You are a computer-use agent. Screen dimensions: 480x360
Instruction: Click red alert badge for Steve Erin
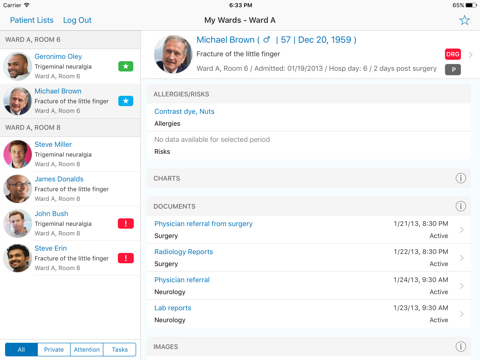[x=126, y=258]
